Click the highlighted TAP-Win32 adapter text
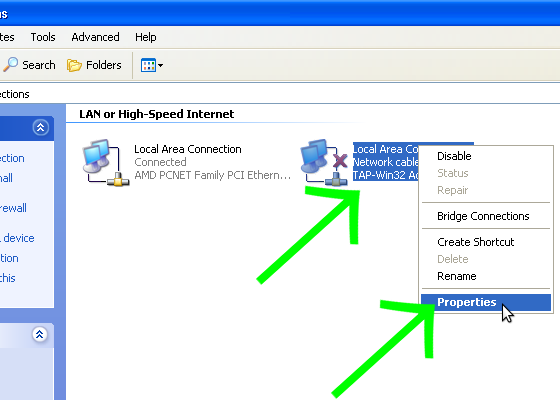The height and width of the screenshot is (400, 560). tap(386, 175)
